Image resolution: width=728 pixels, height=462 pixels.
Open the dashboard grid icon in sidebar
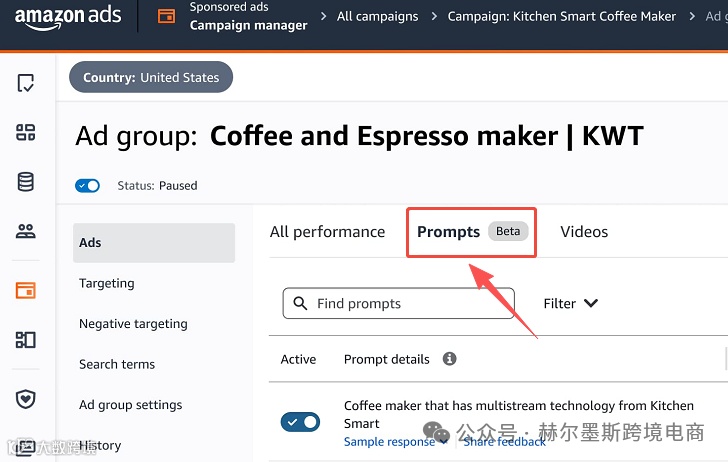(26, 132)
